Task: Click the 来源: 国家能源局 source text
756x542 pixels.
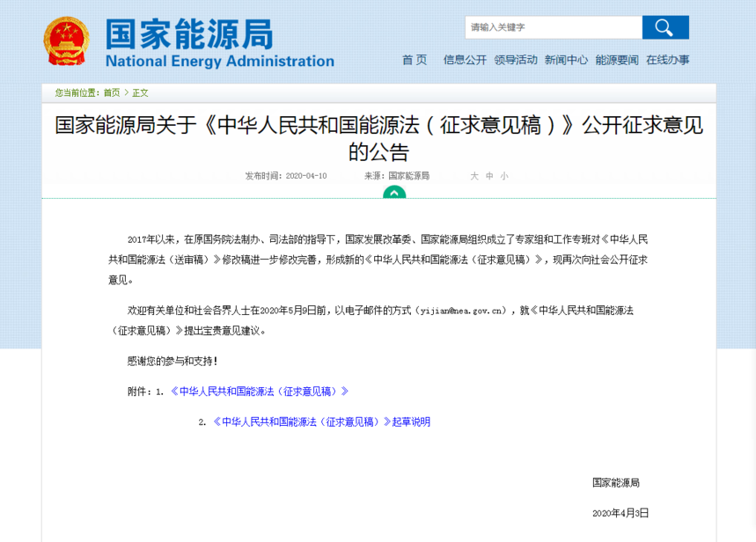Action: tap(397, 176)
